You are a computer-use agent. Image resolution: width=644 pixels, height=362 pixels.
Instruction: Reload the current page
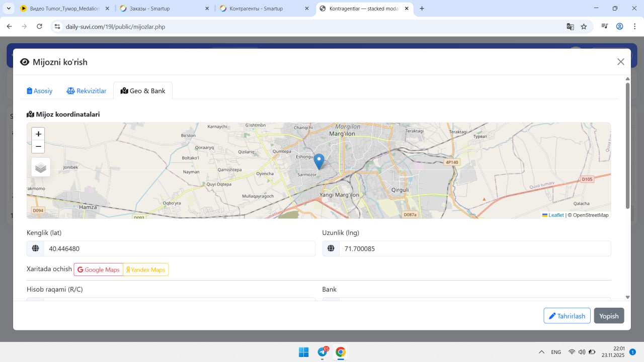(x=39, y=27)
